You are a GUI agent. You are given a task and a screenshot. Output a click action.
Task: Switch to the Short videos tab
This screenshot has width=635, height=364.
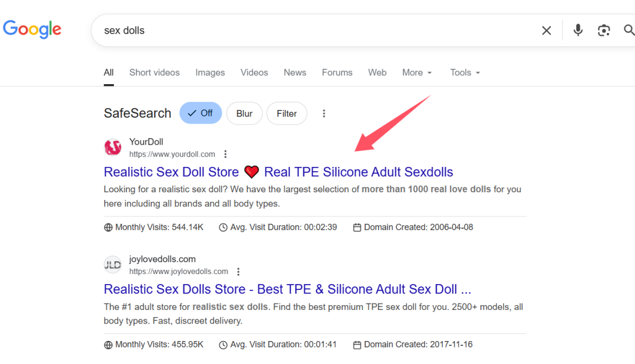click(154, 72)
